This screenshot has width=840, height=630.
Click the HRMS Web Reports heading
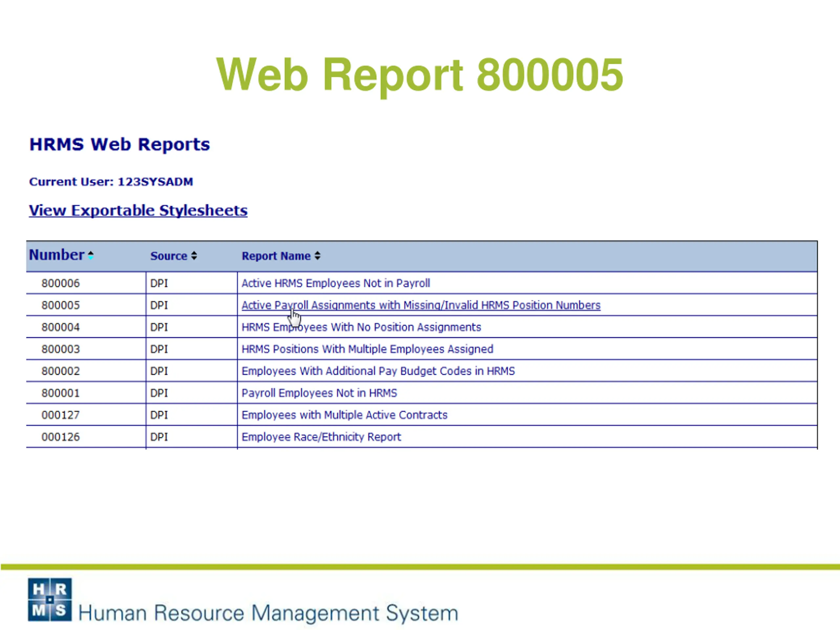tap(120, 144)
